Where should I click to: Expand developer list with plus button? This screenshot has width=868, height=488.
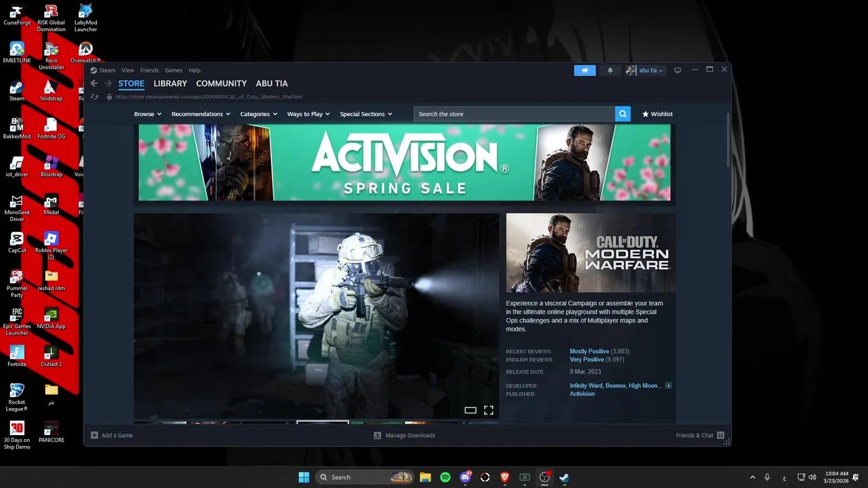coord(668,386)
